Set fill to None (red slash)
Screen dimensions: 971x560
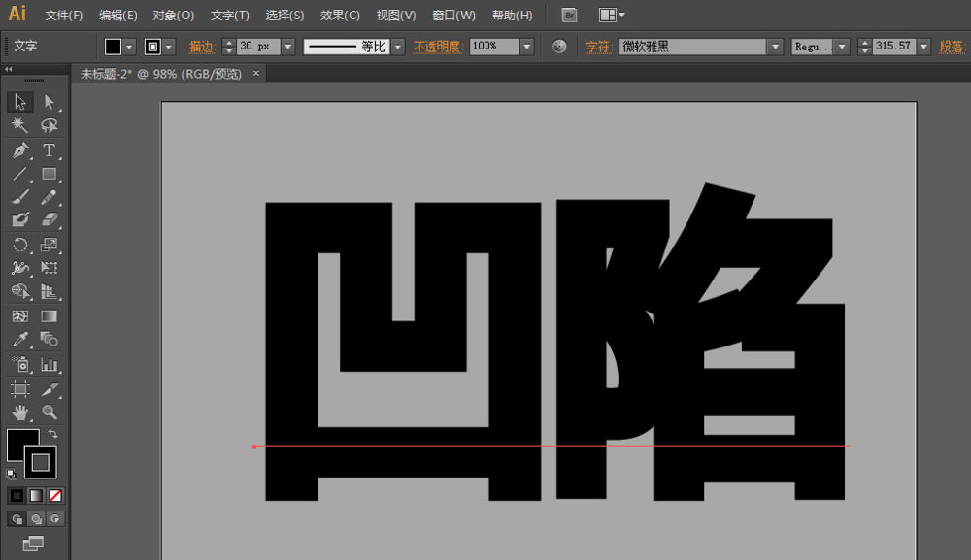(55, 496)
